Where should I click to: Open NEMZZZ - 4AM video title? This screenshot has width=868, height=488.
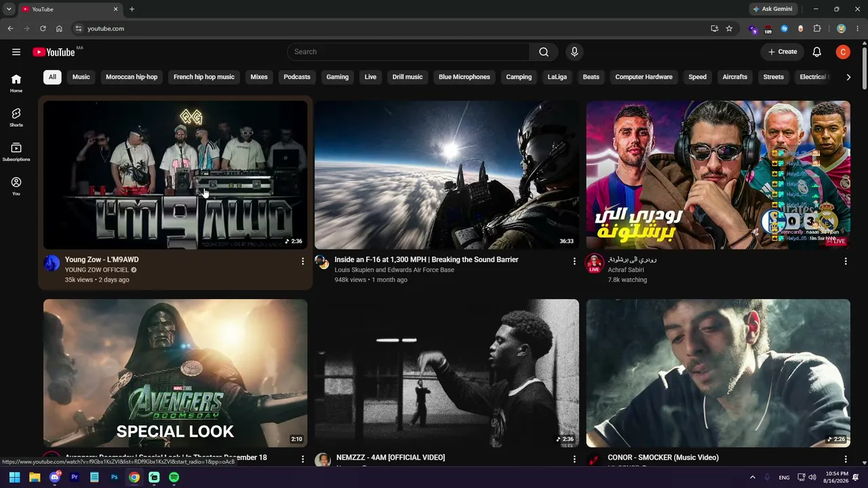point(390,457)
